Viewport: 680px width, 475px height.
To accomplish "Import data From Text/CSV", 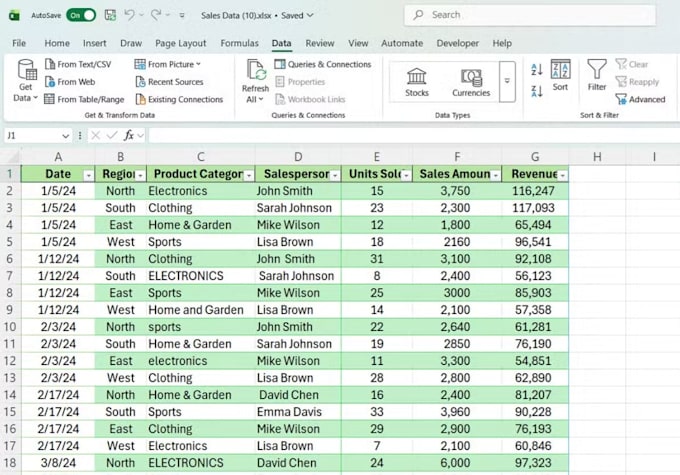I will pyautogui.click(x=78, y=64).
